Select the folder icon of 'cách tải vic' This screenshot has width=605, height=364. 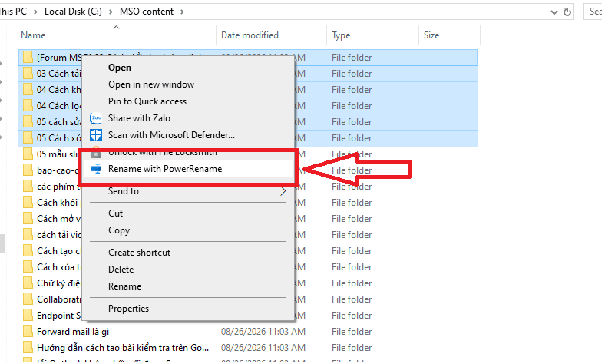(28, 235)
